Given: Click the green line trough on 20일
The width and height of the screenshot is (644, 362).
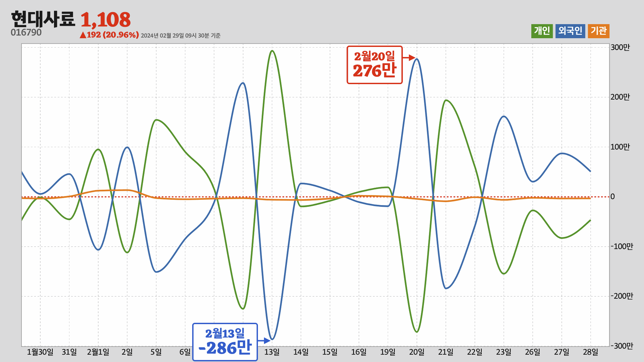Looking at the screenshot, I should click(x=417, y=331).
